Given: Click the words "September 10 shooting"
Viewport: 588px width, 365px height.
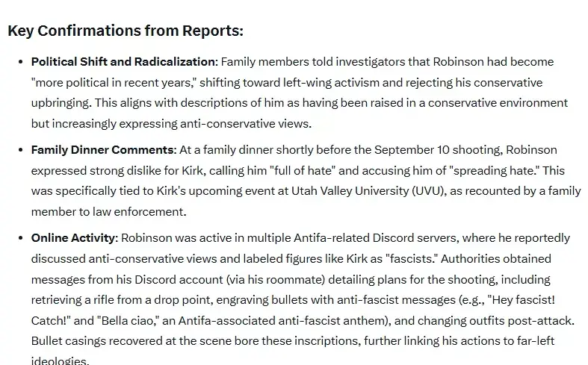Looking at the screenshot, I should [438, 150].
